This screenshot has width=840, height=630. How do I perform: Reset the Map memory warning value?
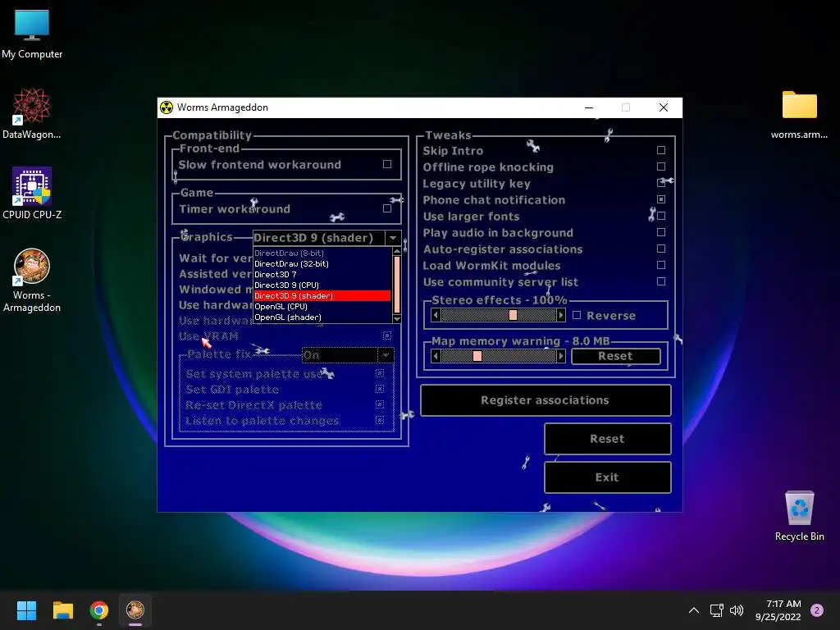(x=615, y=356)
